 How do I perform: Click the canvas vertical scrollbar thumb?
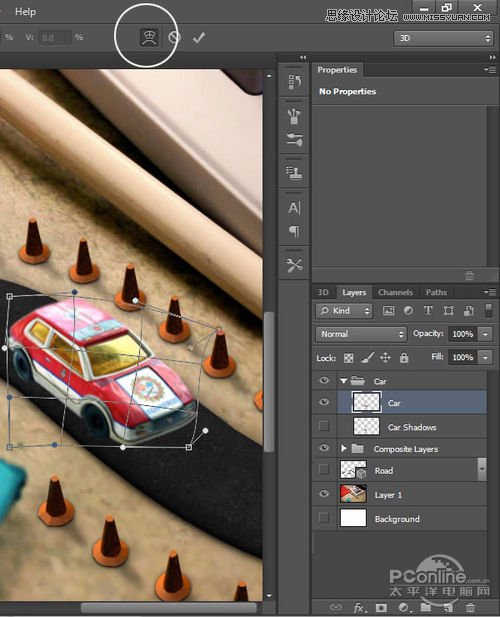(269, 381)
